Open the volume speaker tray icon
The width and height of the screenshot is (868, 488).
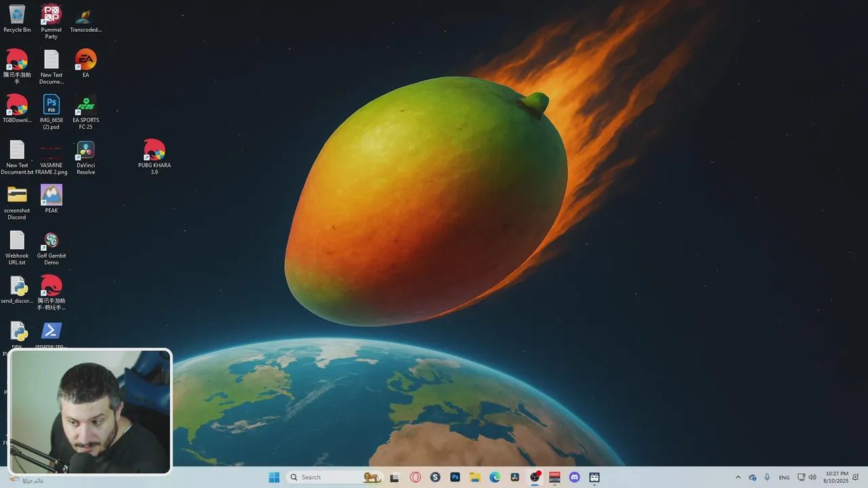coord(812,477)
